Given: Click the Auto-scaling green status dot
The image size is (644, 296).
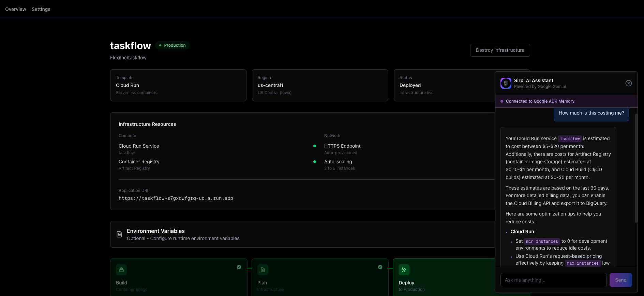Looking at the screenshot, I should (x=315, y=162).
